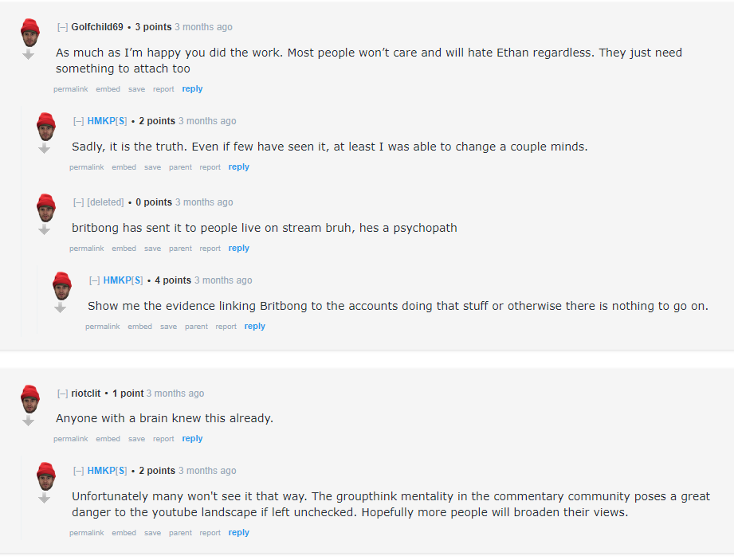The image size is (734, 560).
Task: Go to parent of HMKP's groupthink comment
Action: tap(180, 533)
